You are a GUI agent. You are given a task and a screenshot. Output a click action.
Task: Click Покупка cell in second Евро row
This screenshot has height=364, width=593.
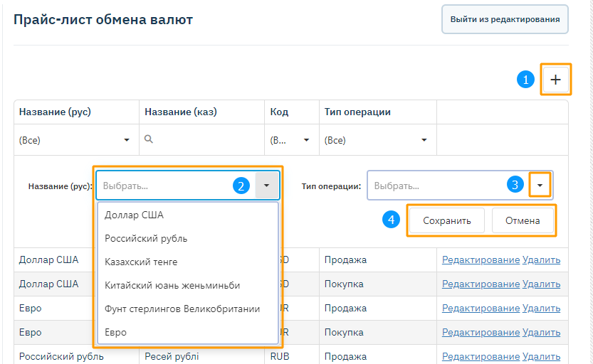[378, 332]
